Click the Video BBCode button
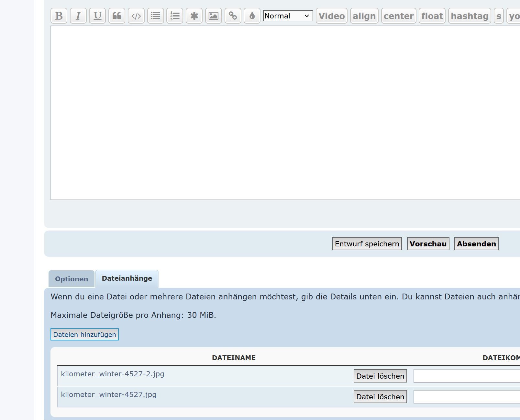This screenshot has width=520, height=420. pos(331,16)
